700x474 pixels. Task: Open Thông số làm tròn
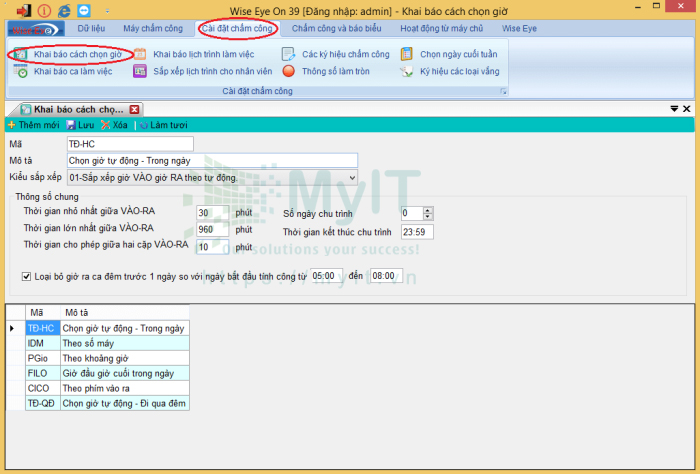[x=336, y=71]
